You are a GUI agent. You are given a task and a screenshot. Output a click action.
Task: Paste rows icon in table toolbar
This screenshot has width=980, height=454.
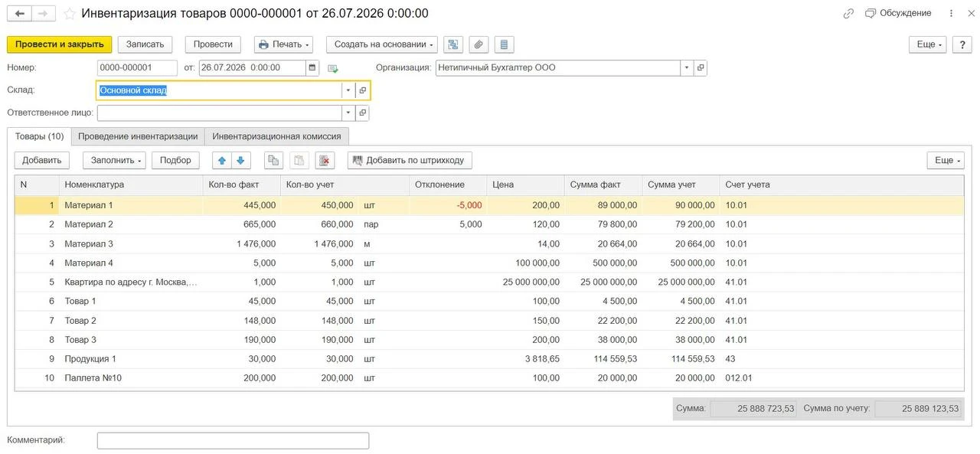[x=299, y=160]
